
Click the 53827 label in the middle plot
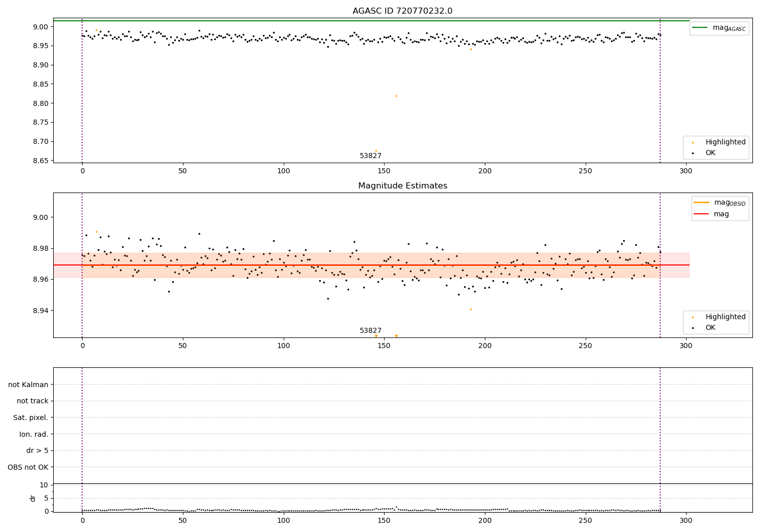point(370,331)
